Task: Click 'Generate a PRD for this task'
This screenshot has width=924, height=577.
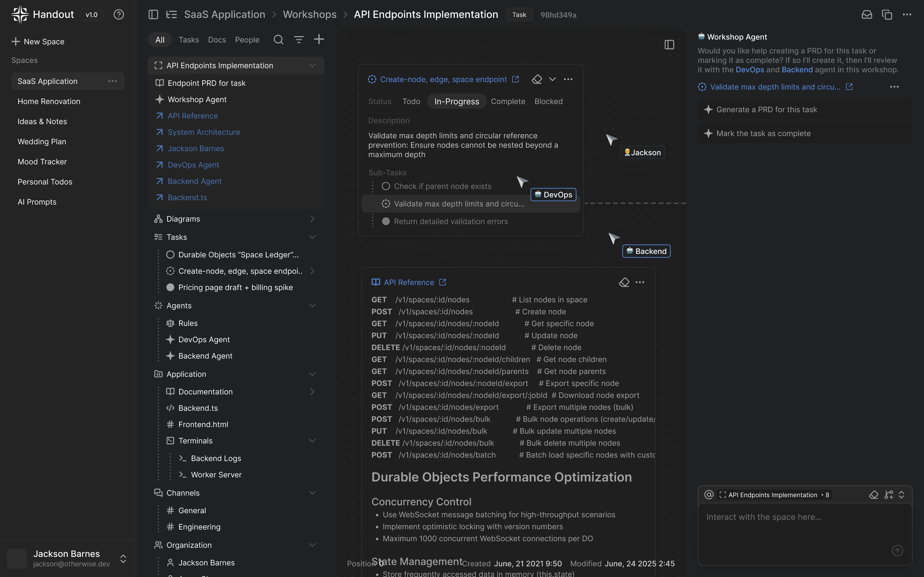Action: [x=766, y=109]
